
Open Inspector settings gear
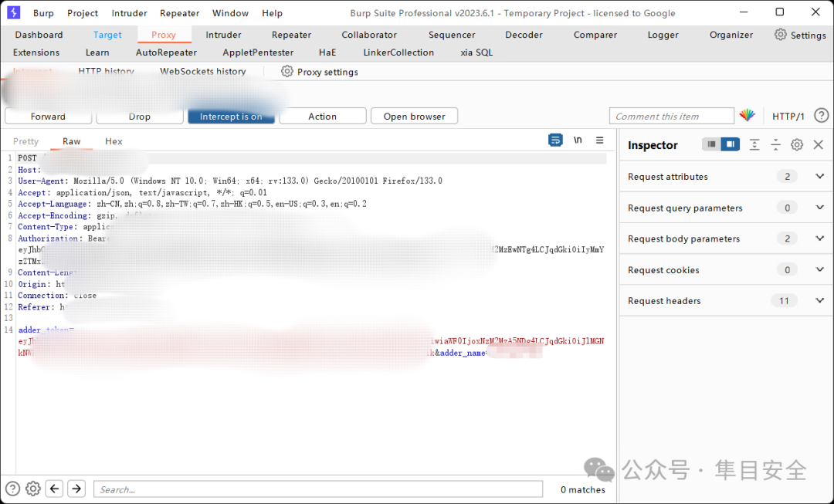click(x=797, y=144)
